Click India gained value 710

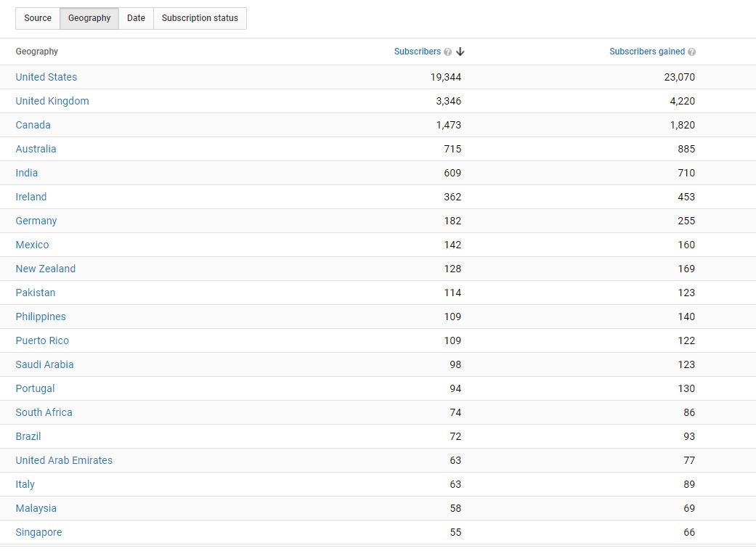(x=686, y=173)
